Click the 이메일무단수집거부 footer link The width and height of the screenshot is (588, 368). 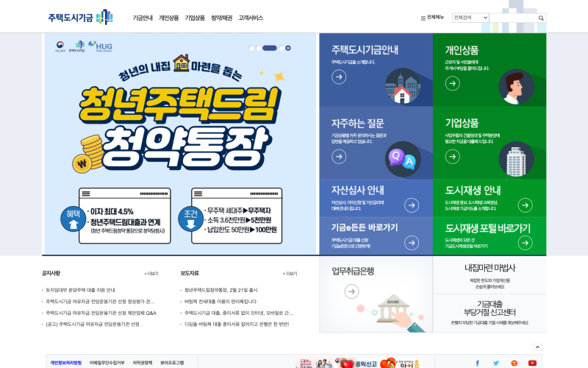click(x=107, y=363)
